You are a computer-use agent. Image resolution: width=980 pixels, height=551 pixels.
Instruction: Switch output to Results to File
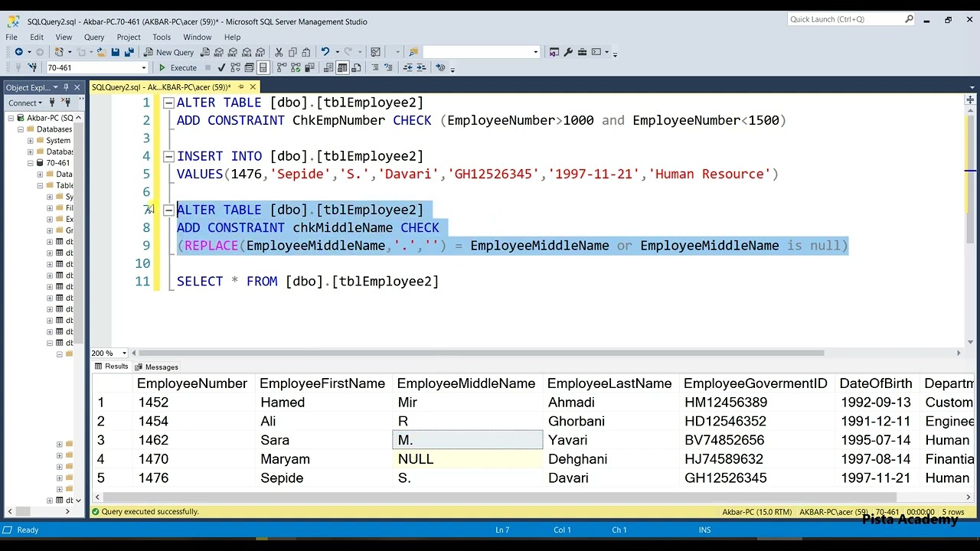(356, 67)
